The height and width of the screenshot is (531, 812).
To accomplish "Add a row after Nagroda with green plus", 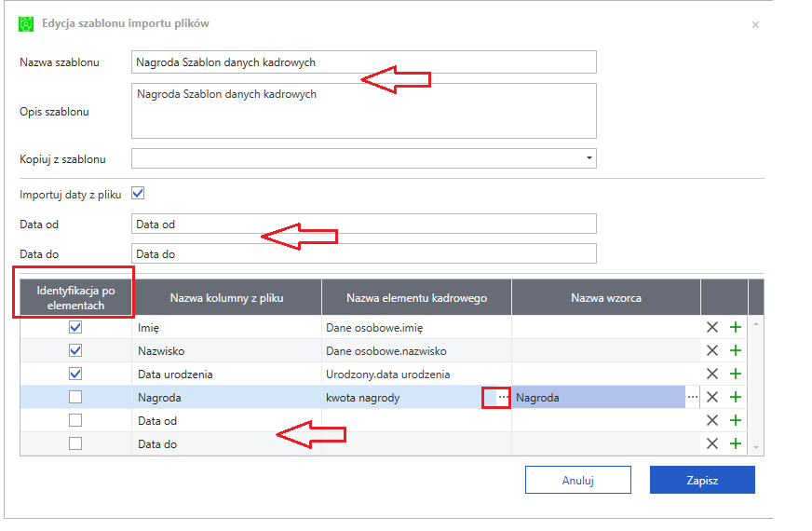I will pos(736,398).
